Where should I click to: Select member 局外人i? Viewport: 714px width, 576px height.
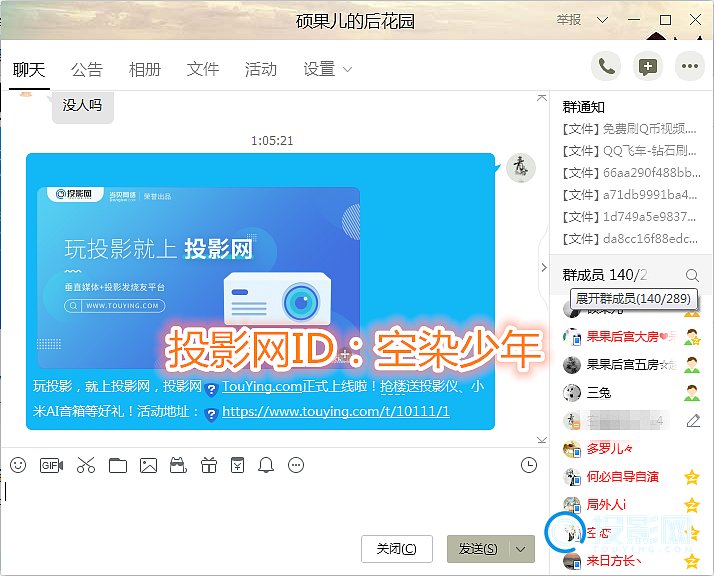(x=632, y=505)
